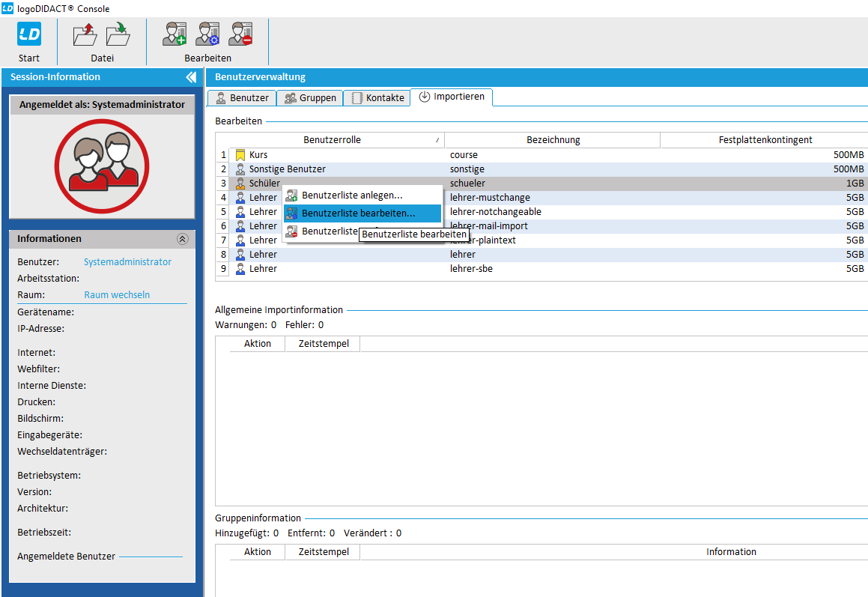The image size is (868, 597).
Task: Click the remove user list toolbar icon with red minus
Action: click(241, 34)
